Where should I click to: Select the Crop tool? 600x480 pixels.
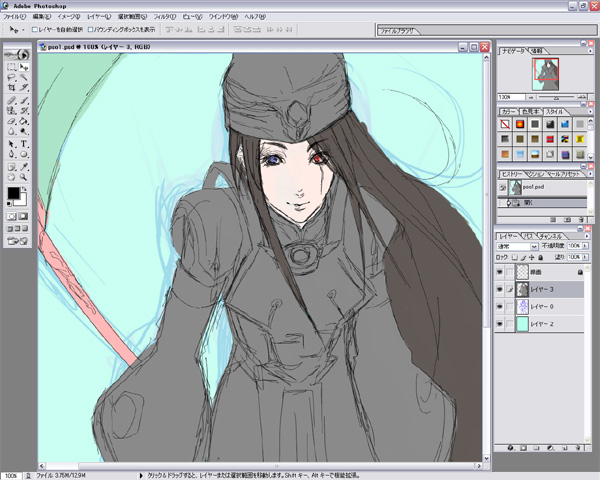click(11, 88)
